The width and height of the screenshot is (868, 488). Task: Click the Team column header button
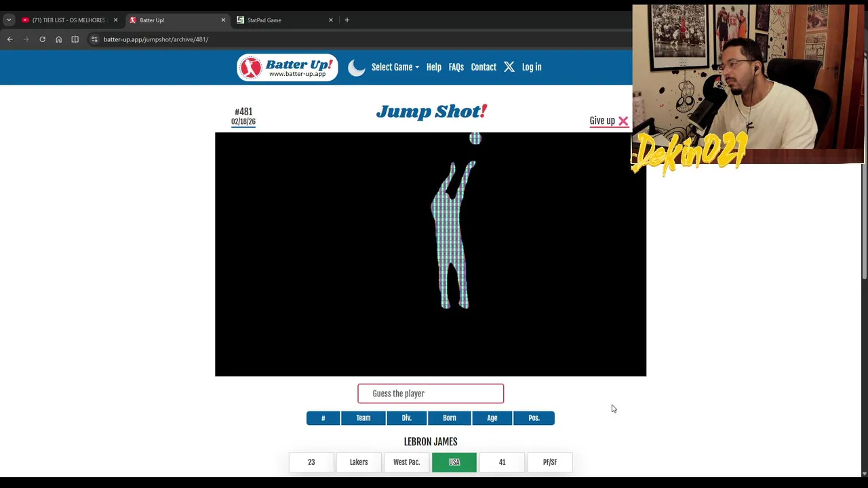[363, 418]
